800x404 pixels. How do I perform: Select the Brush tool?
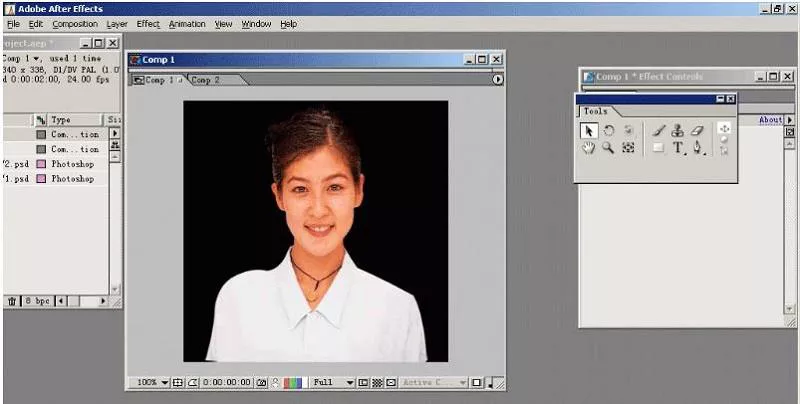pyautogui.click(x=658, y=130)
